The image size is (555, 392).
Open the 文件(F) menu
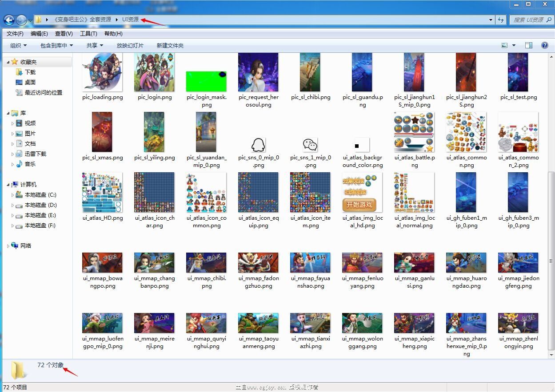pyautogui.click(x=15, y=34)
